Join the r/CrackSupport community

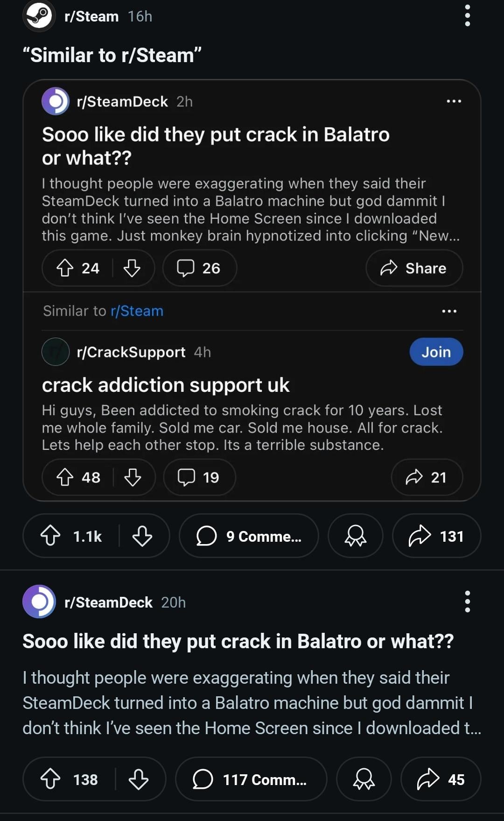(x=436, y=352)
